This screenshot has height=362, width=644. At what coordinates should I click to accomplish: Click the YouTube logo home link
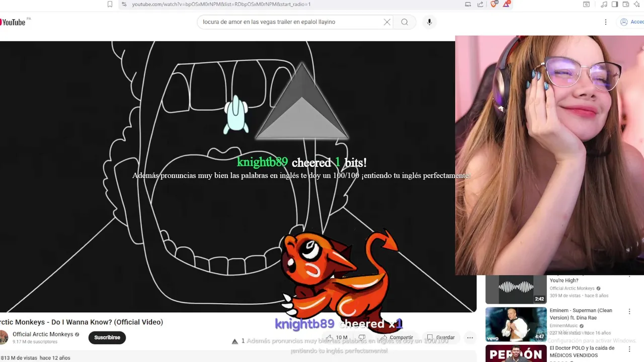click(x=13, y=22)
